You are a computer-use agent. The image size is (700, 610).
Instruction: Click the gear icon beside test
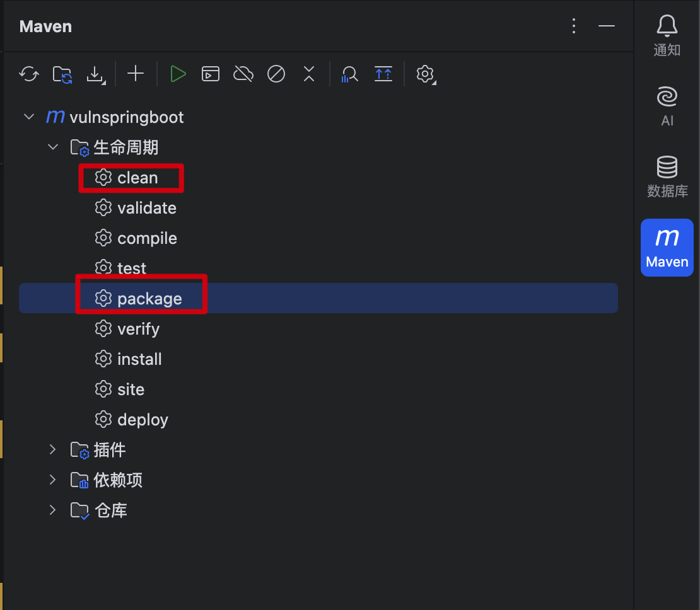103,268
